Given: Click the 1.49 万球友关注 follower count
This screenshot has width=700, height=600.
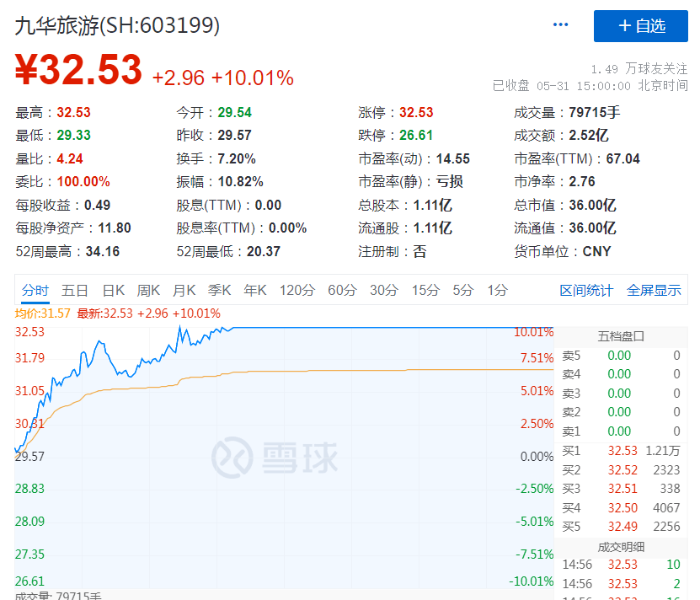Looking at the screenshot, I should click(x=639, y=69).
